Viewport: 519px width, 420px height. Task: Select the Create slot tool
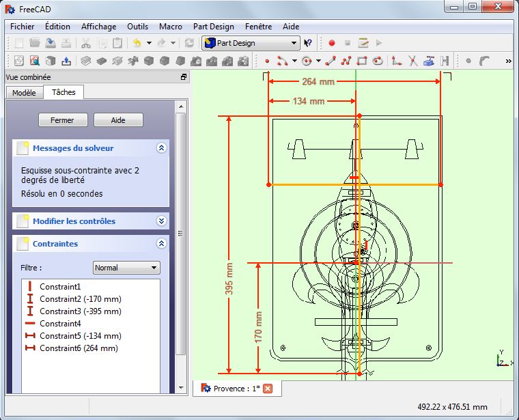coord(378,61)
